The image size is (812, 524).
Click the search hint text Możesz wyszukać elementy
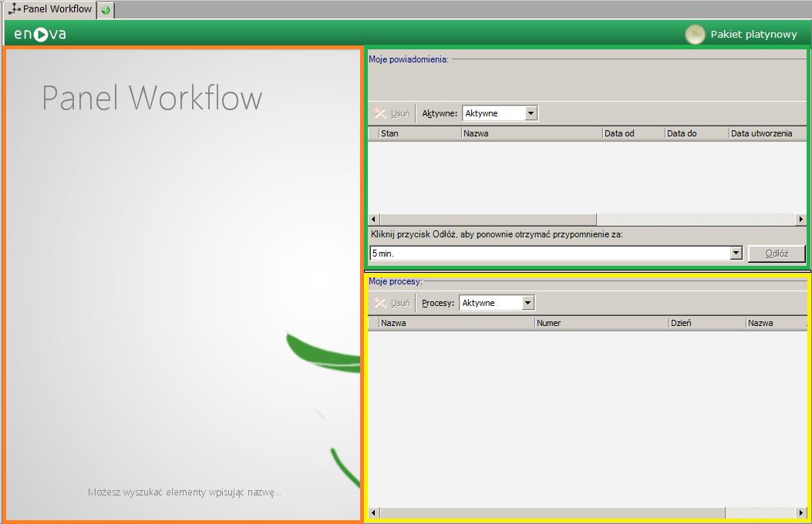184,492
